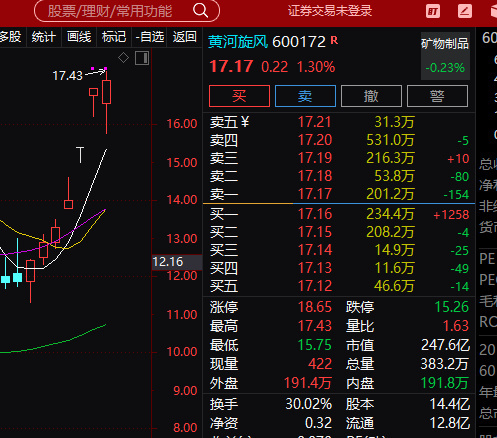Select the 画线 drawing tool
The image size is (497, 438).
[79, 37]
